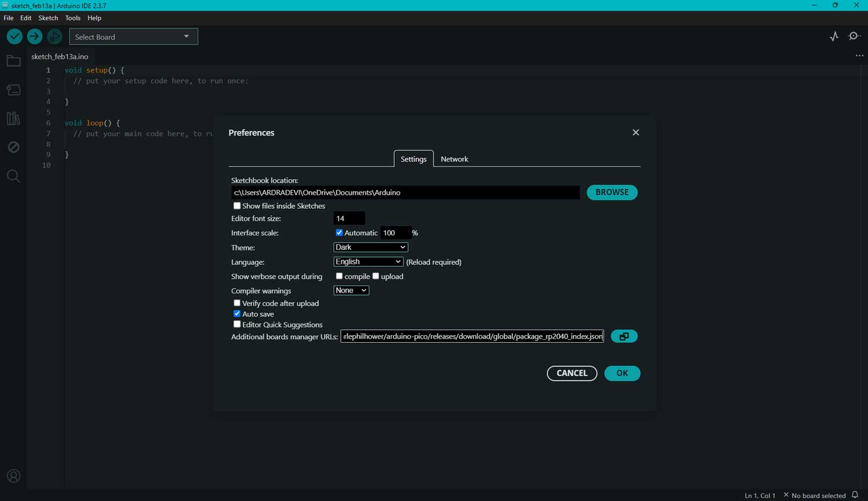Select the Settings tab
The height and width of the screenshot is (501, 868).
pyautogui.click(x=414, y=159)
